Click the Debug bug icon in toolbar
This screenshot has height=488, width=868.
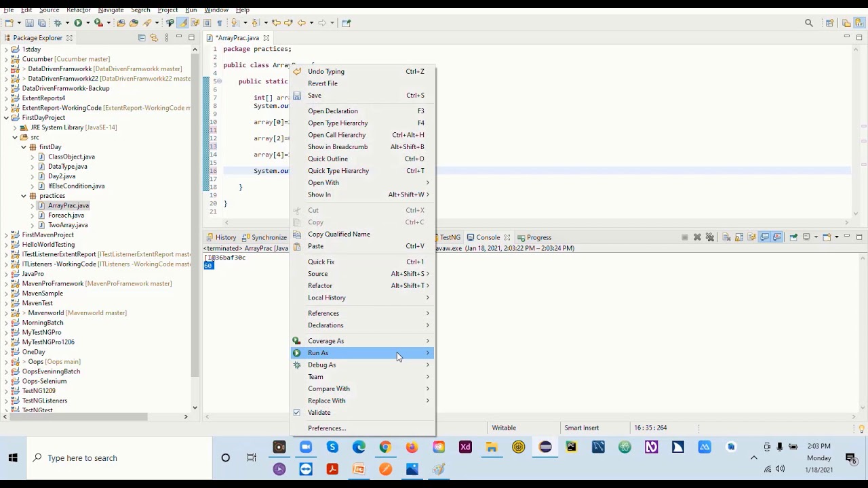[x=58, y=23]
